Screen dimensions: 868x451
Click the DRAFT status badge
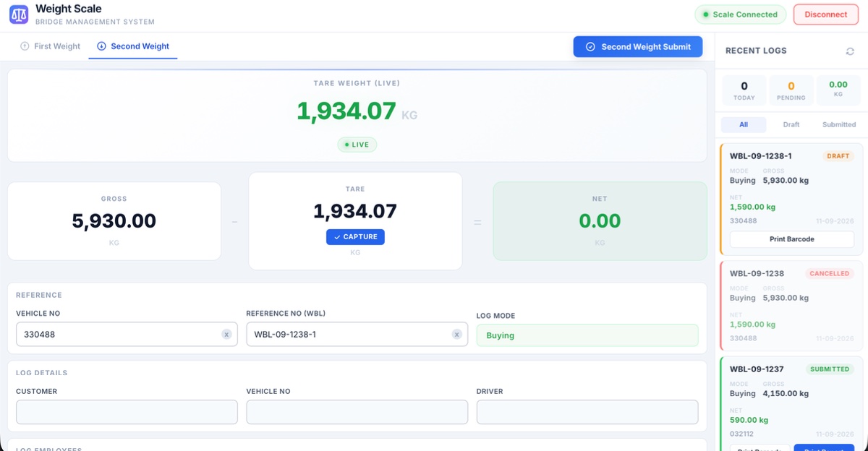(838, 156)
